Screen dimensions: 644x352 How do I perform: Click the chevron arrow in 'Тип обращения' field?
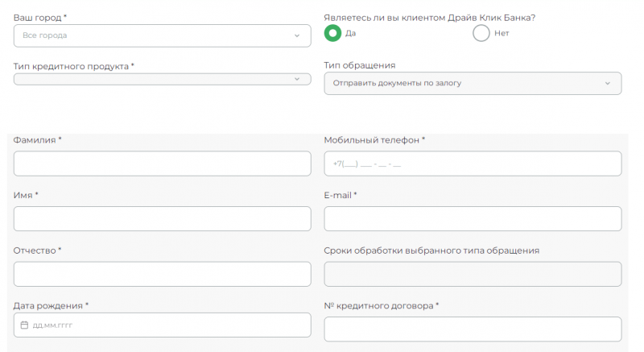pos(607,83)
